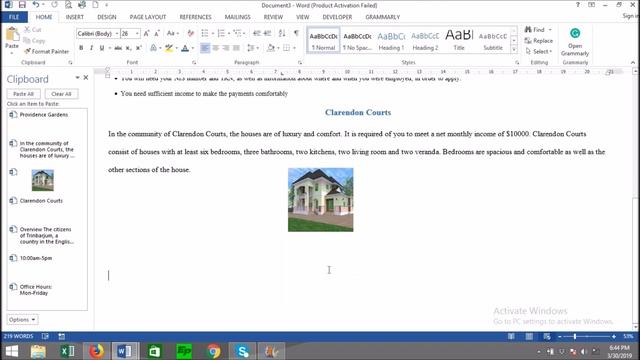Switch to the PAGE LAYOUT tab
Image resolution: width=640 pixels, height=360 pixels.
point(148,17)
